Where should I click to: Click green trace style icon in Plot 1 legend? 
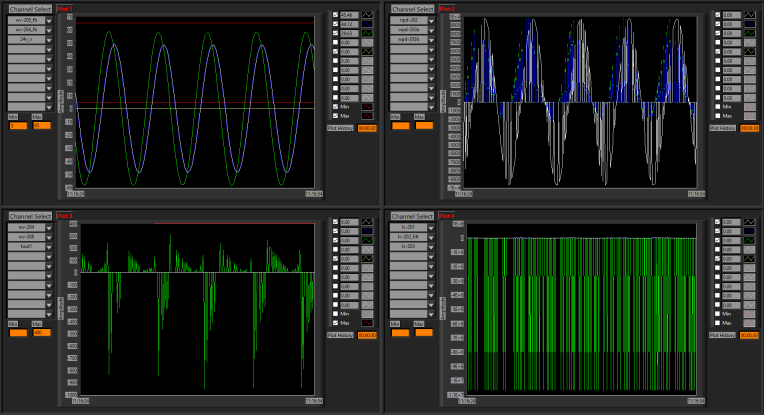(367, 32)
